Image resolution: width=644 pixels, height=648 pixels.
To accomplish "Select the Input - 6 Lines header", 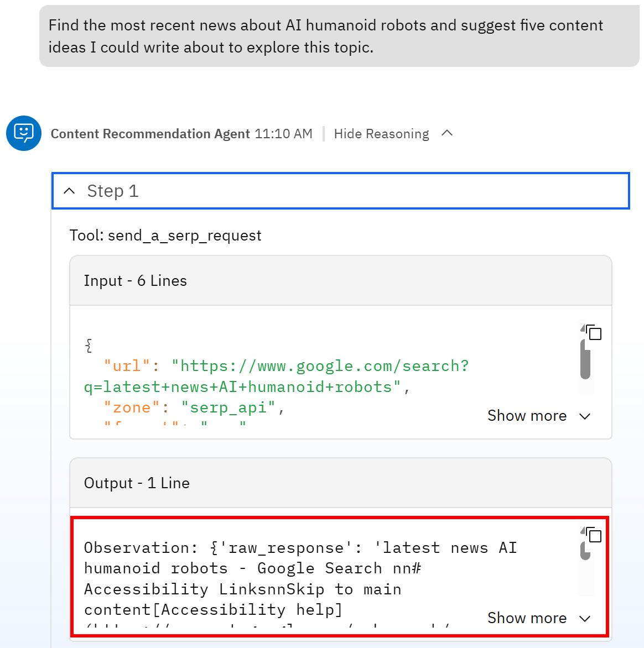I will point(135,280).
